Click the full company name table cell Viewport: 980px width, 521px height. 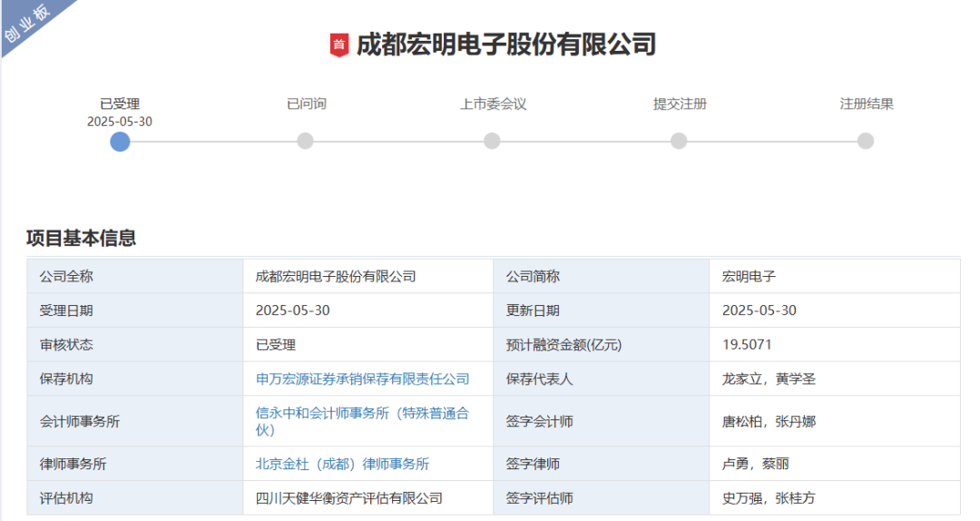tap(368, 276)
